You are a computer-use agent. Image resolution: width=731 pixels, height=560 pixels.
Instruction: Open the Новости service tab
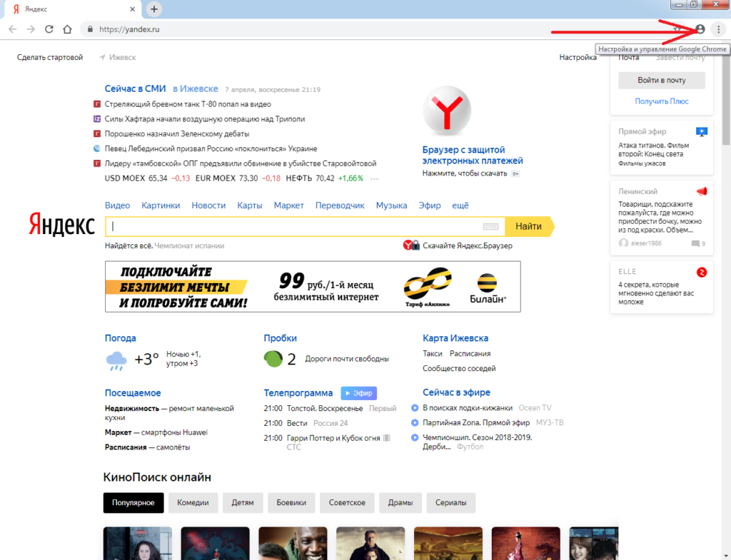pos(208,205)
